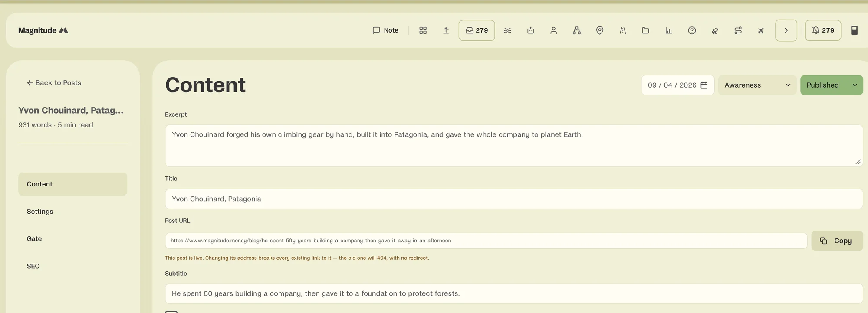
Task: Toggle the sidebar panel icon at far right
Action: pos(854,30)
